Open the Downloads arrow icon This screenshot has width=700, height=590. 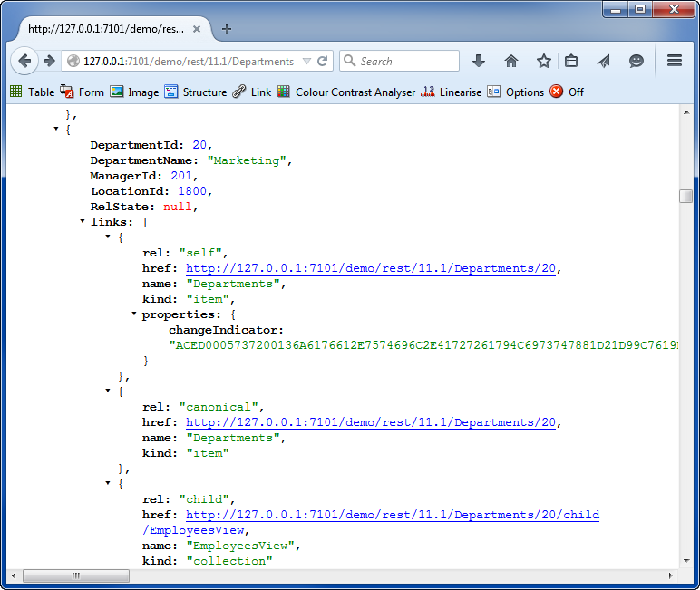click(x=479, y=61)
